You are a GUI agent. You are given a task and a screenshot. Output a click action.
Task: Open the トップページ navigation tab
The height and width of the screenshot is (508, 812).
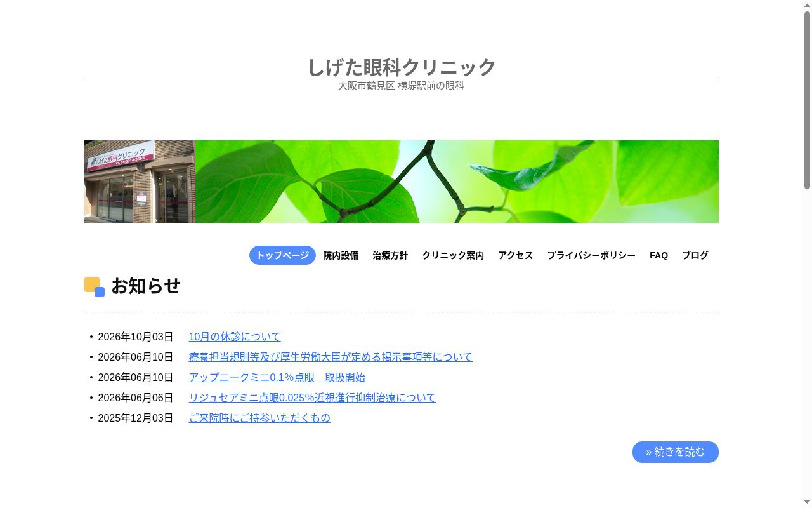coord(282,255)
